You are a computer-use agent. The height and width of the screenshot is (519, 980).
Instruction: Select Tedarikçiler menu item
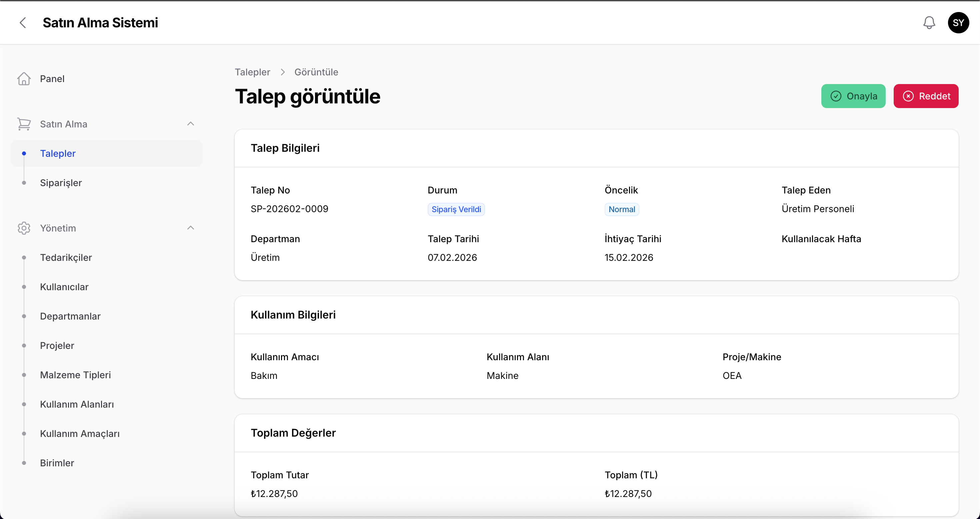coord(66,257)
